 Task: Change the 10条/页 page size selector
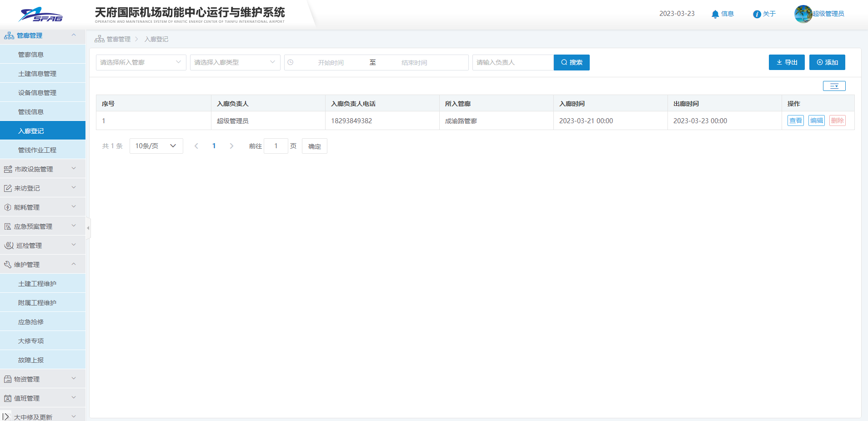click(x=156, y=146)
